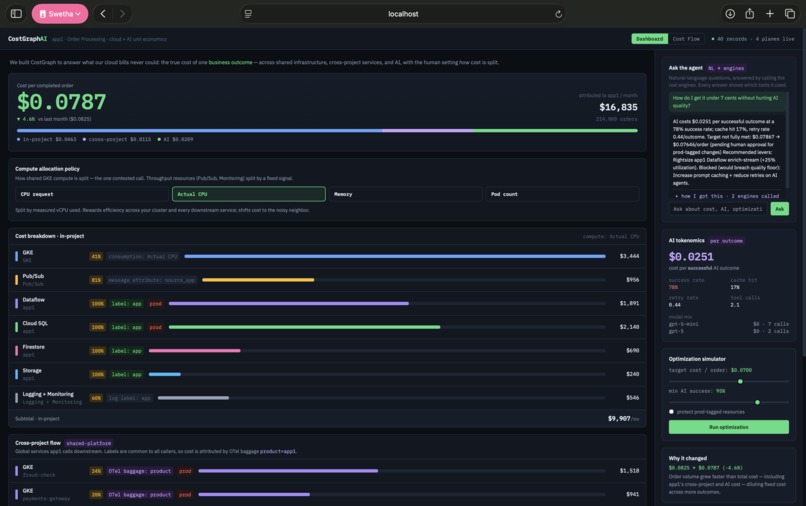The image size is (806, 506).
Task: Click the 41% badge in GKE row
Action: (96, 256)
